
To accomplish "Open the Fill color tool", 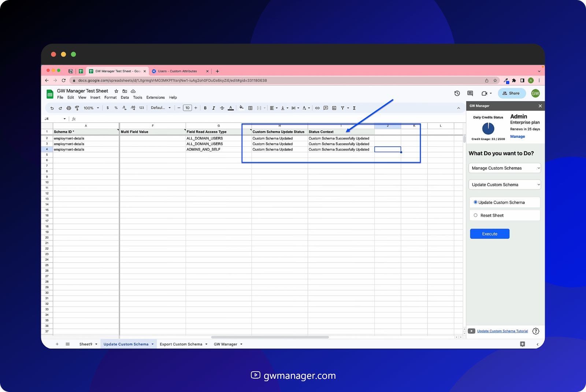I will pyautogui.click(x=241, y=108).
